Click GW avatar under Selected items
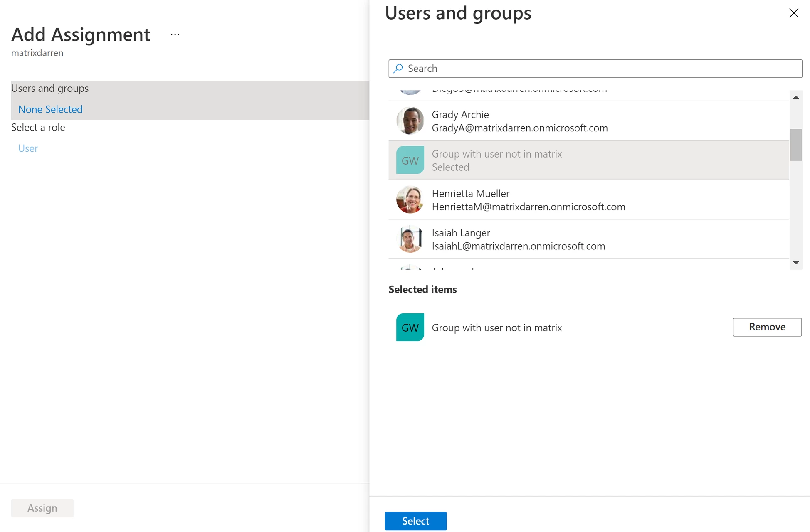The image size is (810, 532). 410,328
